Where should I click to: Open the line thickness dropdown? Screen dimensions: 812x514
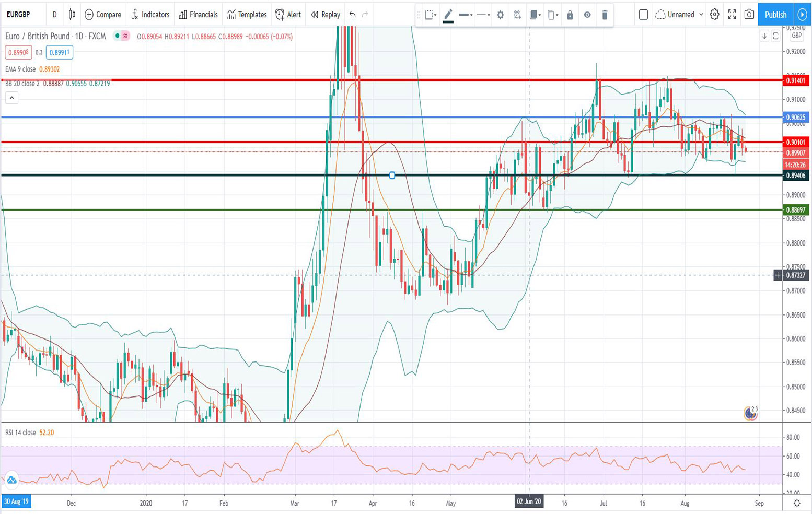[465, 15]
